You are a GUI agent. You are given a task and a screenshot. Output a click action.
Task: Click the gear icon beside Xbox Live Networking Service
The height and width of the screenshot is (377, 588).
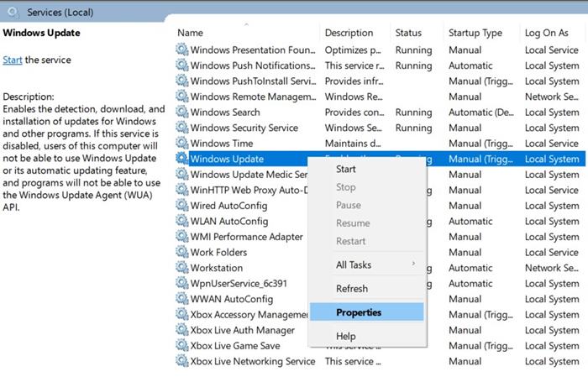(x=182, y=361)
